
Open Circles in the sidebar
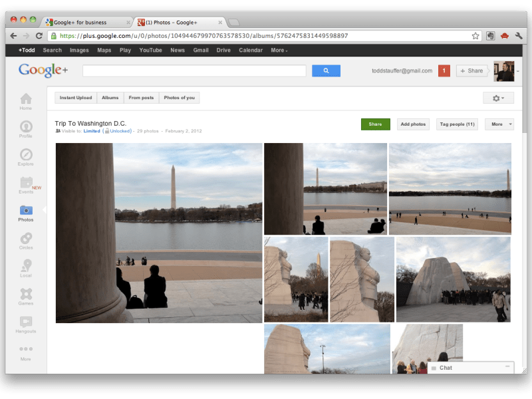(x=26, y=239)
